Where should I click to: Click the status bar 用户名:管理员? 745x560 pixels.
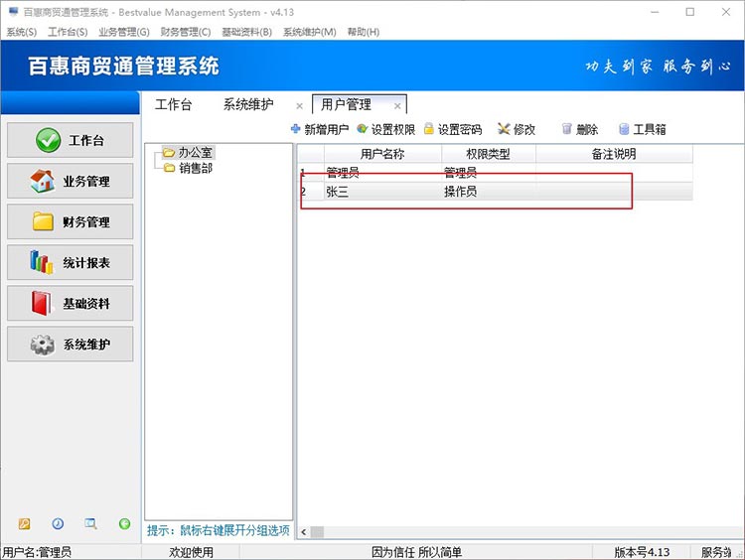pos(37,552)
